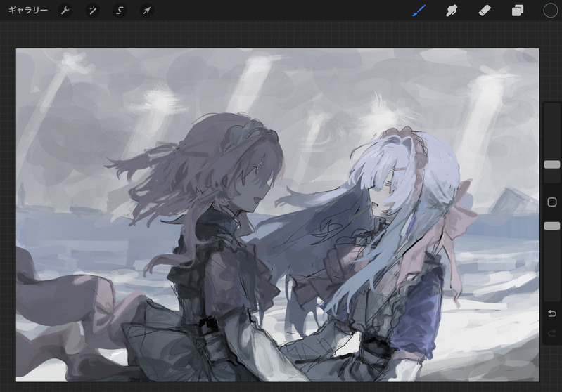
Task: Undo the last stroke with arrow
Action: tap(552, 313)
